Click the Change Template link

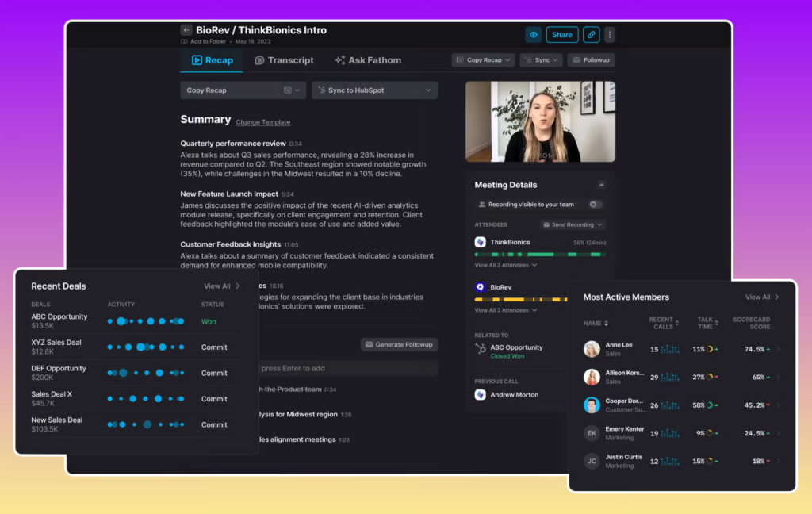coord(263,122)
